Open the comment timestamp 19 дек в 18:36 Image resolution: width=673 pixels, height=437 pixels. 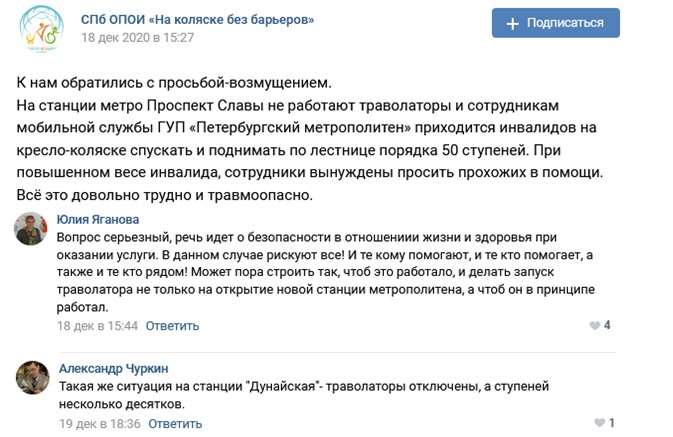(100, 424)
